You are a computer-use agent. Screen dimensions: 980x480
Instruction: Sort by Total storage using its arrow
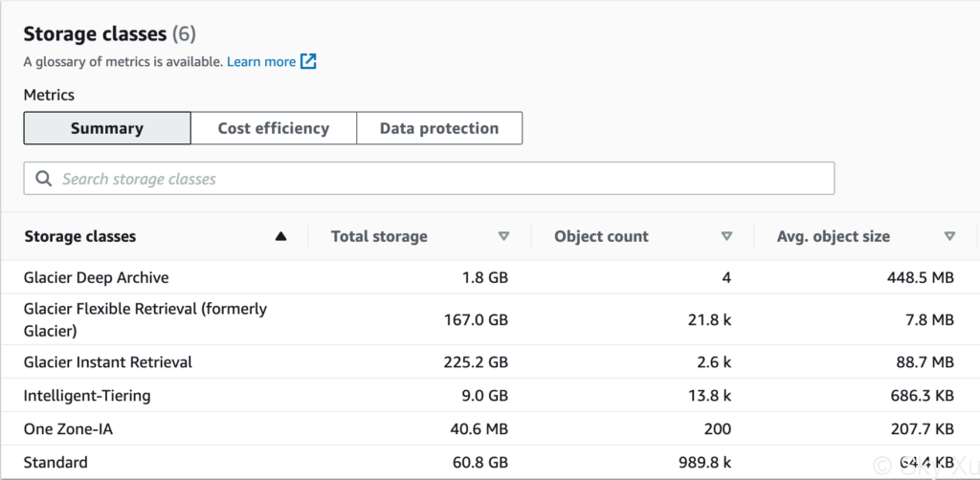[503, 236]
